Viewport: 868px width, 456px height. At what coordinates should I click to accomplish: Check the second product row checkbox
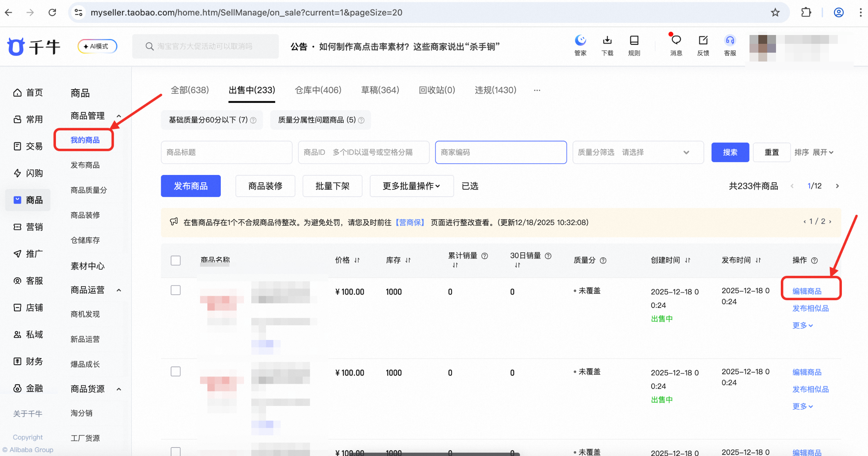[x=176, y=371]
